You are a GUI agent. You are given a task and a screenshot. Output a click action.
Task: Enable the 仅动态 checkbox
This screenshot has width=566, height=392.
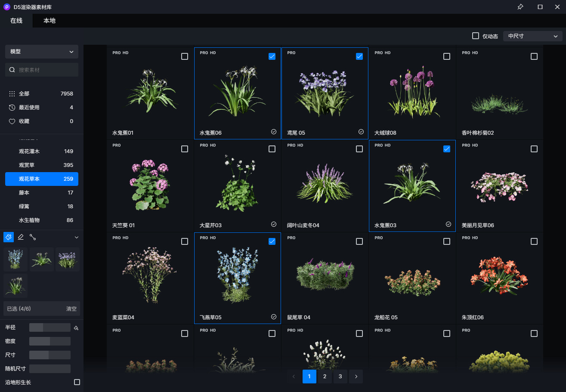tap(476, 36)
